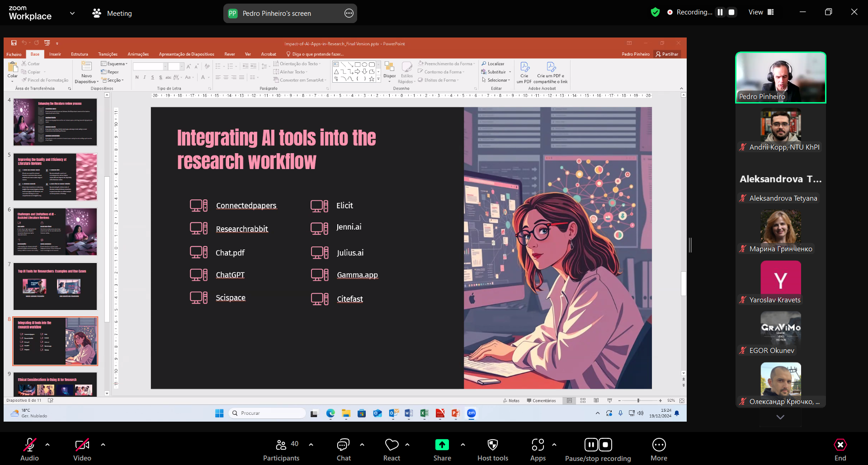Open Zoom Apps
868x465 pixels.
click(x=538, y=450)
